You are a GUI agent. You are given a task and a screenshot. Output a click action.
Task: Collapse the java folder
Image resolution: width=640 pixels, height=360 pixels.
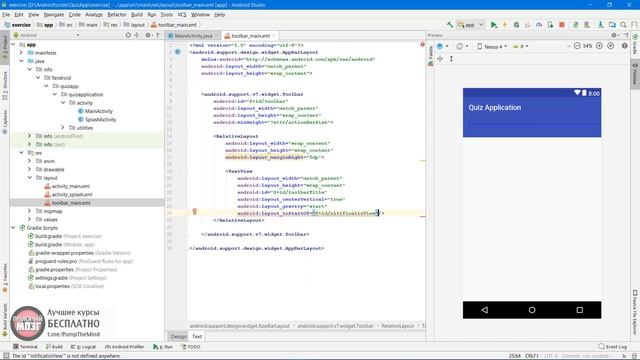[x=21, y=61]
